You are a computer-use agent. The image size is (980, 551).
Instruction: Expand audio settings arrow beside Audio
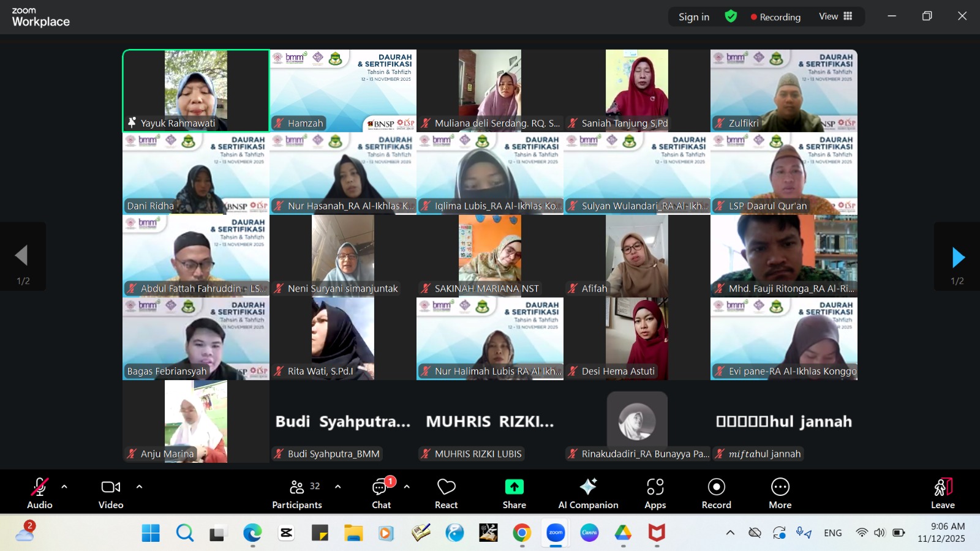(64, 487)
